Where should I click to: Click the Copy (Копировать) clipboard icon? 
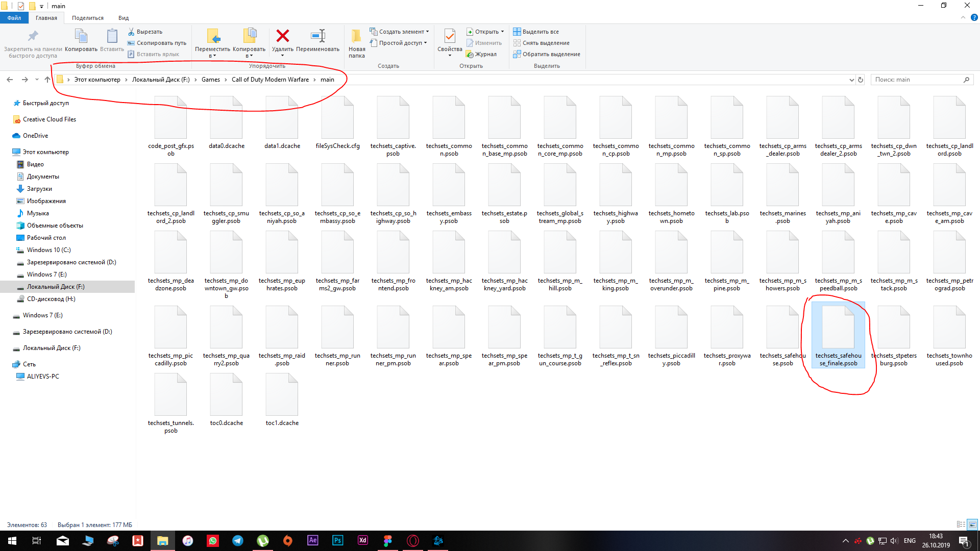[81, 36]
